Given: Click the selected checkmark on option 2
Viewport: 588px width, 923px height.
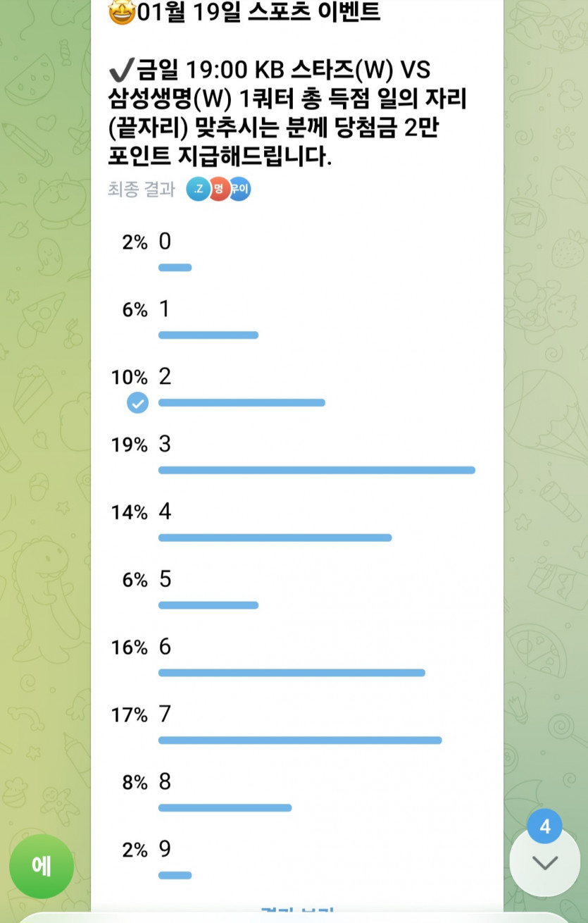Looking at the screenshot, I should pyautogui.click(x=137, y=403).
